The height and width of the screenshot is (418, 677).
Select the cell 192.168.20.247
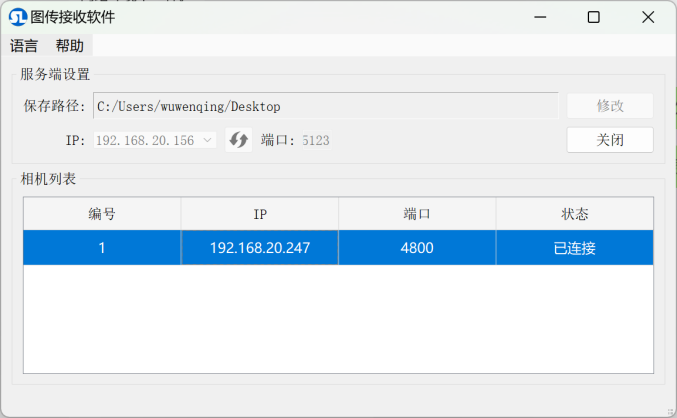click(260, 247)
